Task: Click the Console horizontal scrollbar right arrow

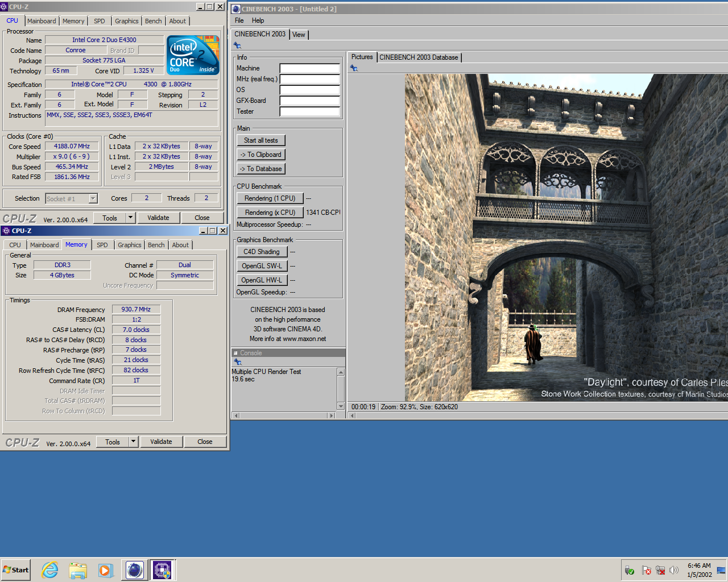Action: pyautogui.click(x=331, y=415)
